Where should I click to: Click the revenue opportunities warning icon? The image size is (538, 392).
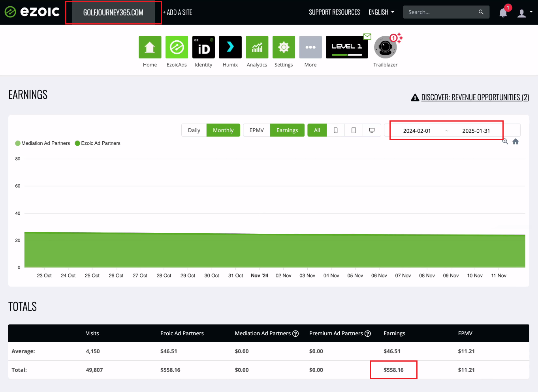pos(415,98)
